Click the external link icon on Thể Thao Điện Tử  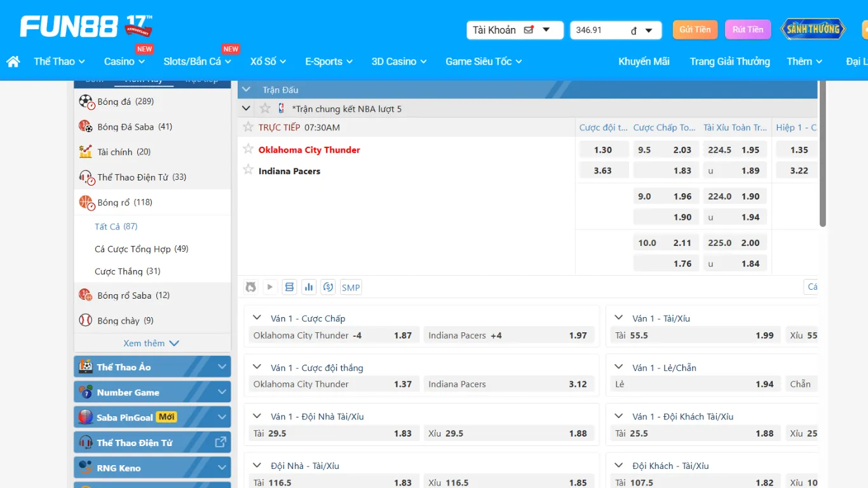pyautogui.click(x=220, y=442)
